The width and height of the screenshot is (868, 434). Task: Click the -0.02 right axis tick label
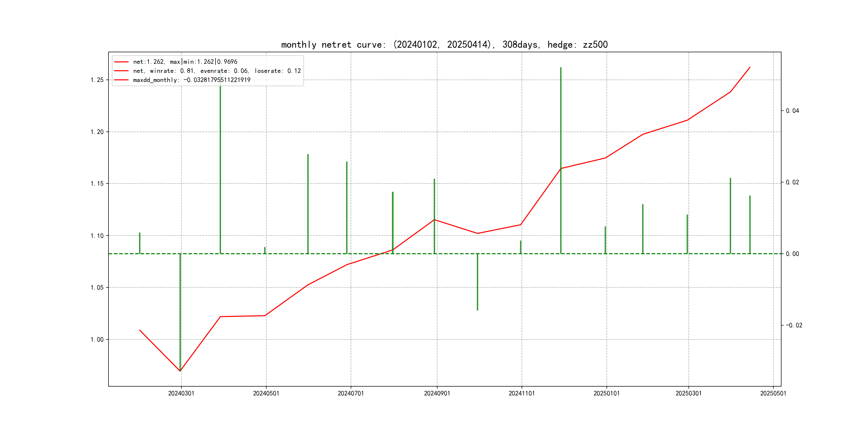coord(794,325)
